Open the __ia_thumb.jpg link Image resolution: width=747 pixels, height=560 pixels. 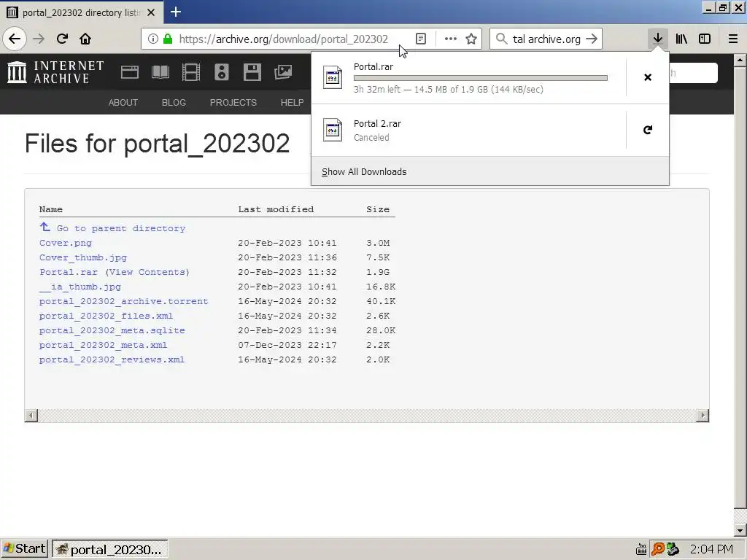(x=80, y=287)
